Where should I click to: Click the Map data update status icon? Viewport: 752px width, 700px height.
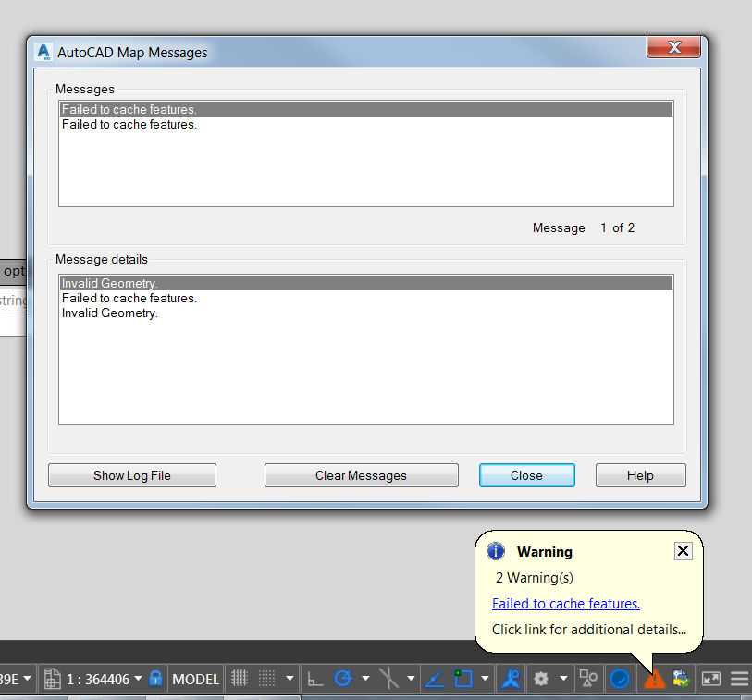[x=682, y=679]
